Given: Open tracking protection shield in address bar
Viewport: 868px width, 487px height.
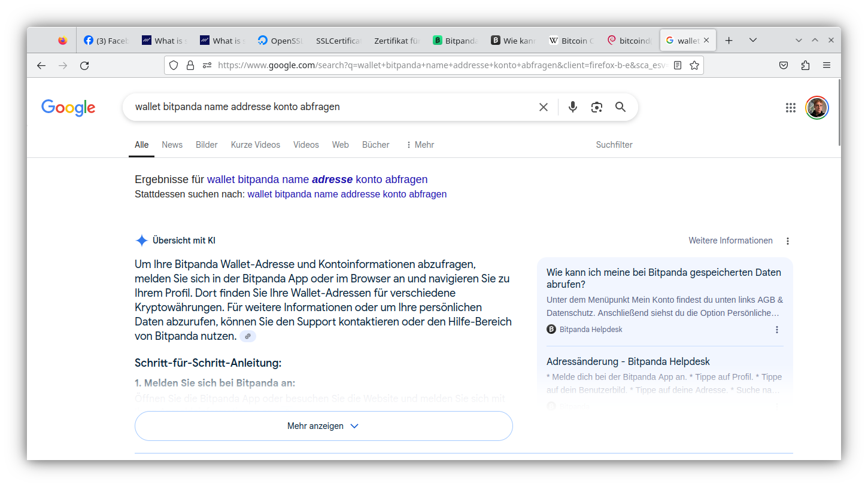Looking at the screenshot, I should click(173, 65).
